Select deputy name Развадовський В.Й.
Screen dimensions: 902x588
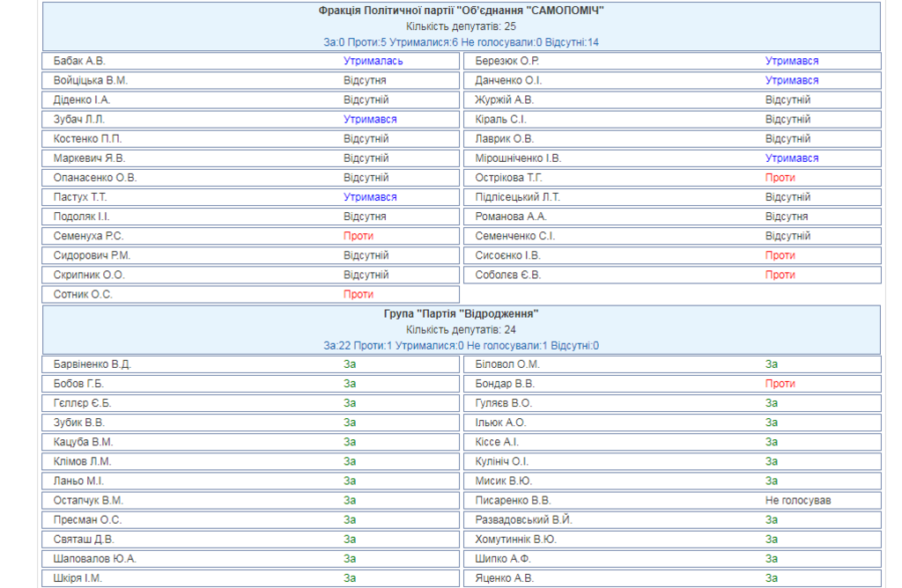[x=523, y=520]
